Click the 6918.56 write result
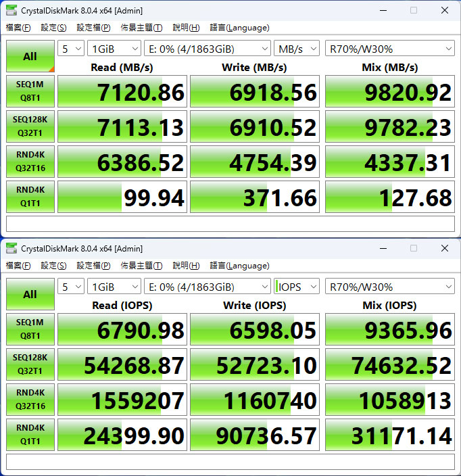The height and width of the screenshot is (476, 461). point(255,91)
